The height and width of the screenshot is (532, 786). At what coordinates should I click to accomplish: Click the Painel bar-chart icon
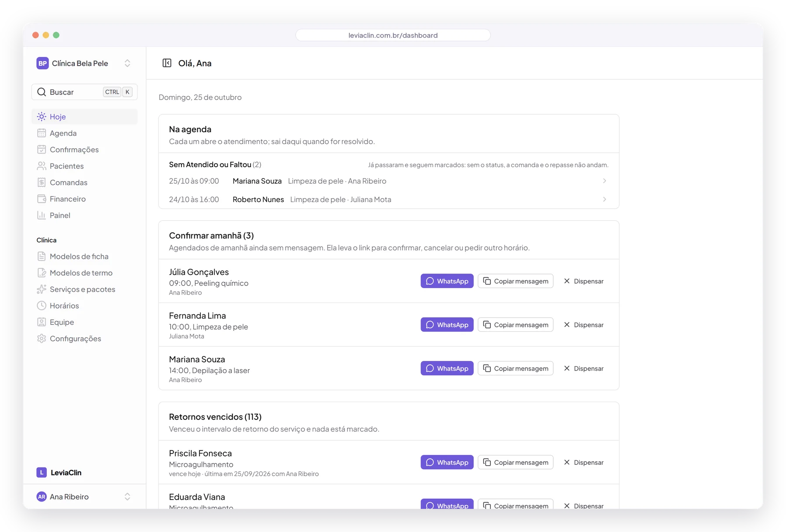41,215
